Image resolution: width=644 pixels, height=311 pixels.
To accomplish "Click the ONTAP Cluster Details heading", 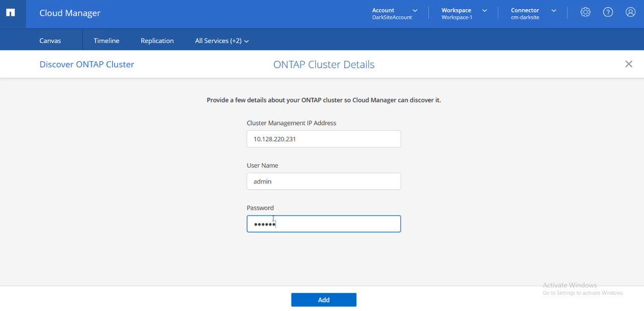I will pyautogui.click(x=324, y=64).
